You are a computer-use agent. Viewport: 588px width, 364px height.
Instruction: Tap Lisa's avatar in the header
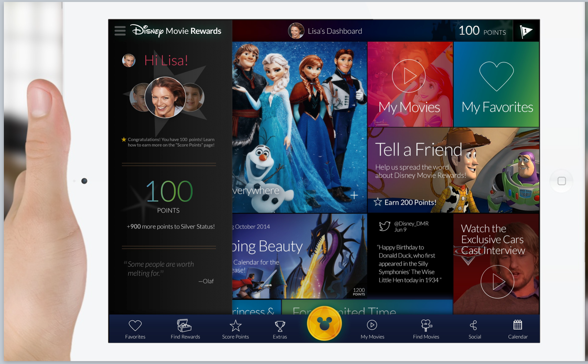point(296,31)
